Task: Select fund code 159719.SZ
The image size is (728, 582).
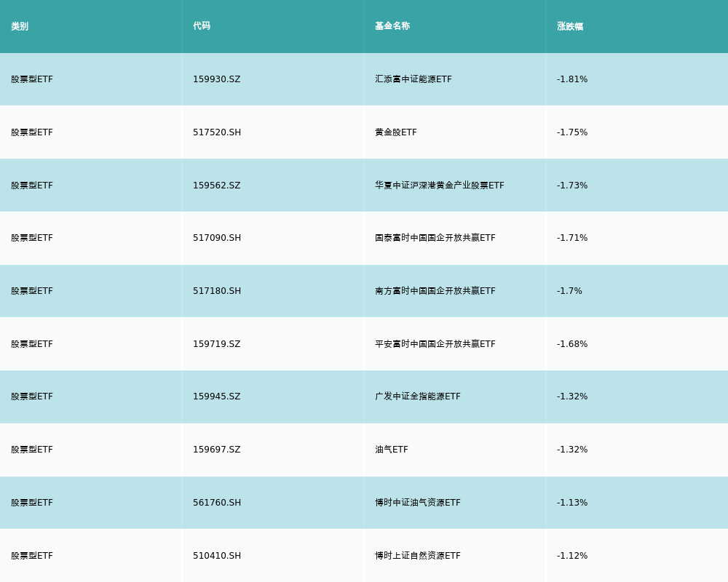Action: point(217,344)
